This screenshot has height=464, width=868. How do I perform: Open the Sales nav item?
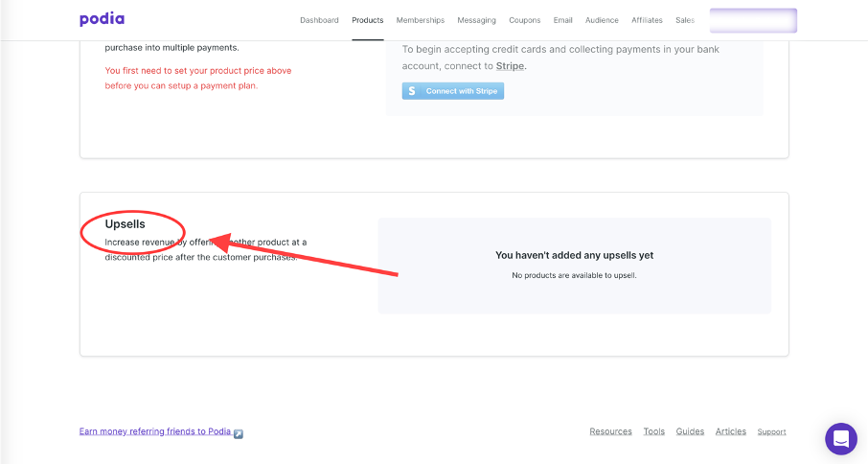click(x=685, y=20)
